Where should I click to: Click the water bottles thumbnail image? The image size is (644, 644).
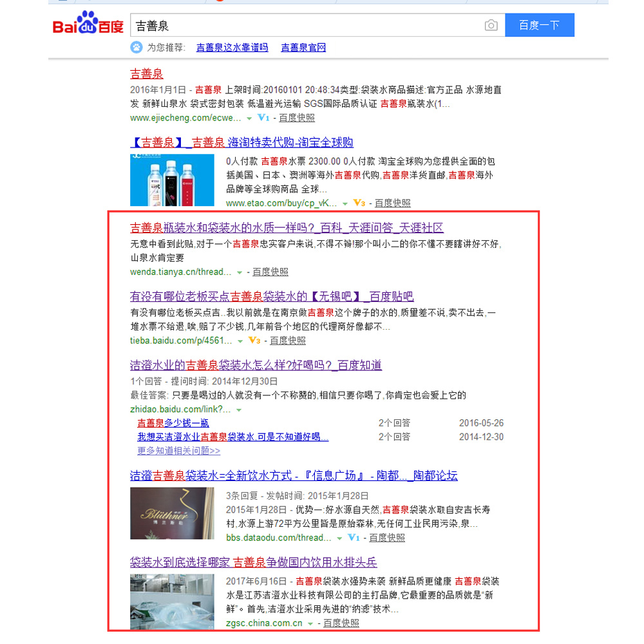pyautogui.click(x=172, y=180)
